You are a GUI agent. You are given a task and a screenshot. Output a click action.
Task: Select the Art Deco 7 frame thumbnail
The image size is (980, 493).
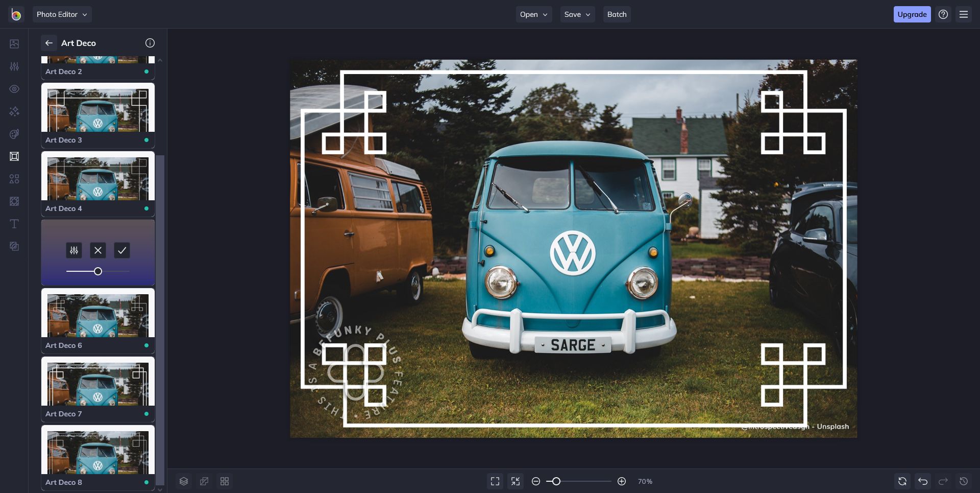(98, 389)
